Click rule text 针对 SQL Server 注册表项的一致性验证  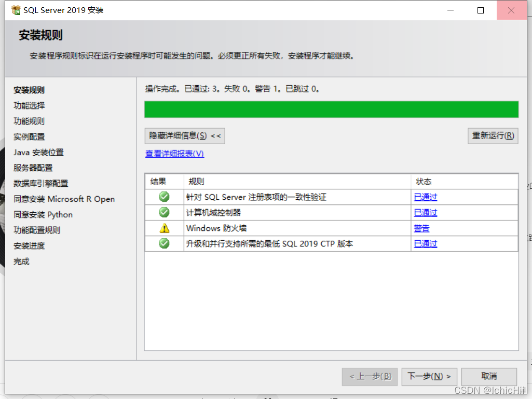click(256, 197)
